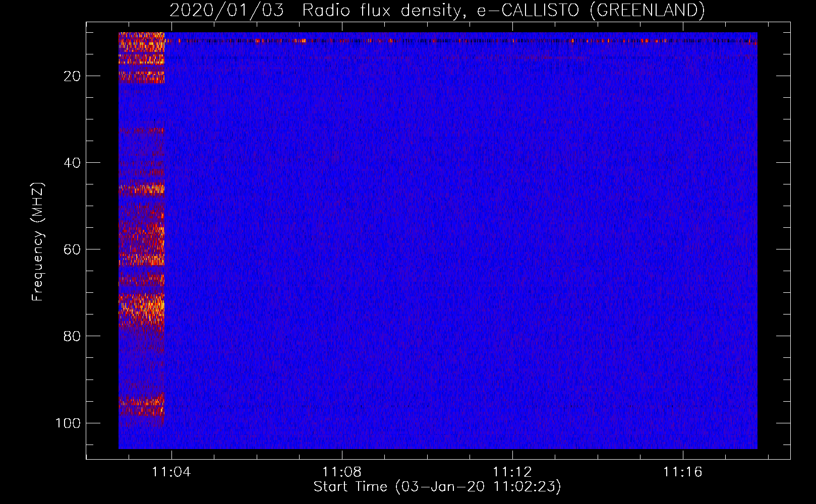Click the 11:04 time tick label
Screen dimensions: 816x504
171,472
